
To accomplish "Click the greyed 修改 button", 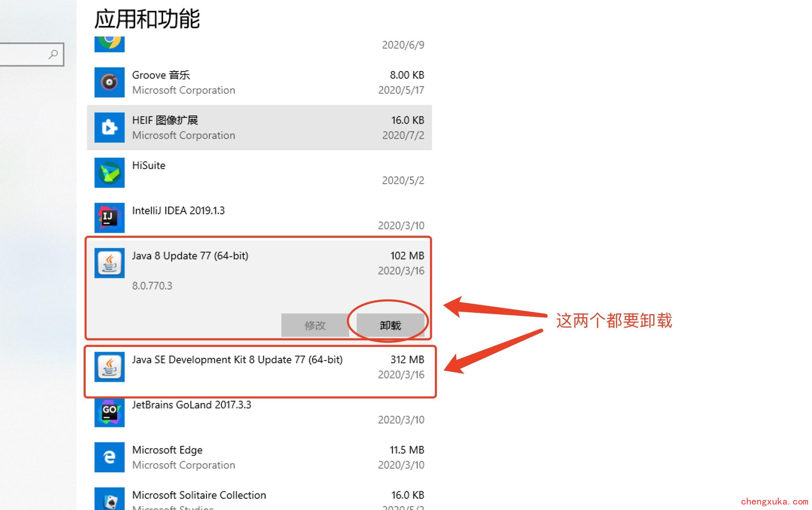I will pyautogui.click(x=315, y=325).
